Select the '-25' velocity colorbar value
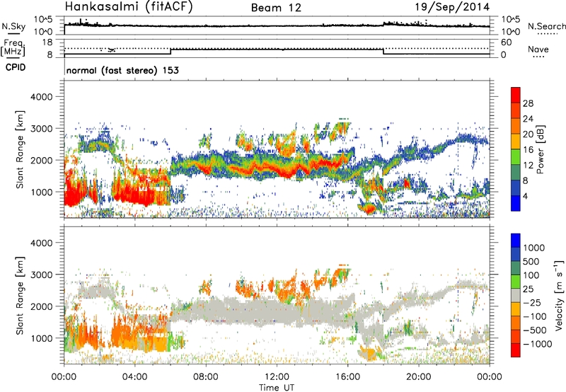 point(532,302)
